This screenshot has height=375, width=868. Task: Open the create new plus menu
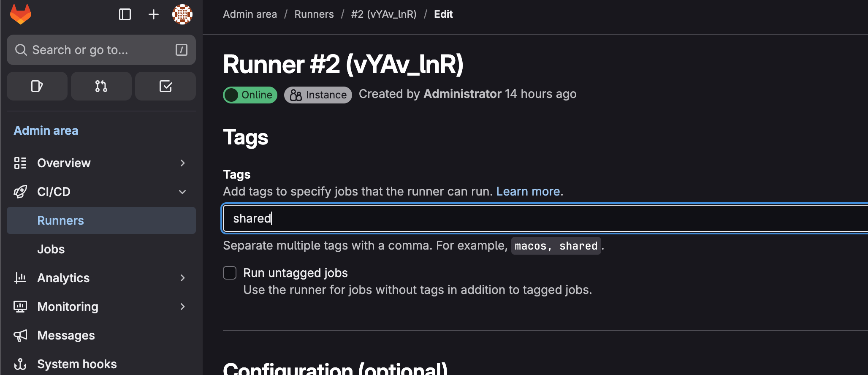point(154,14)
